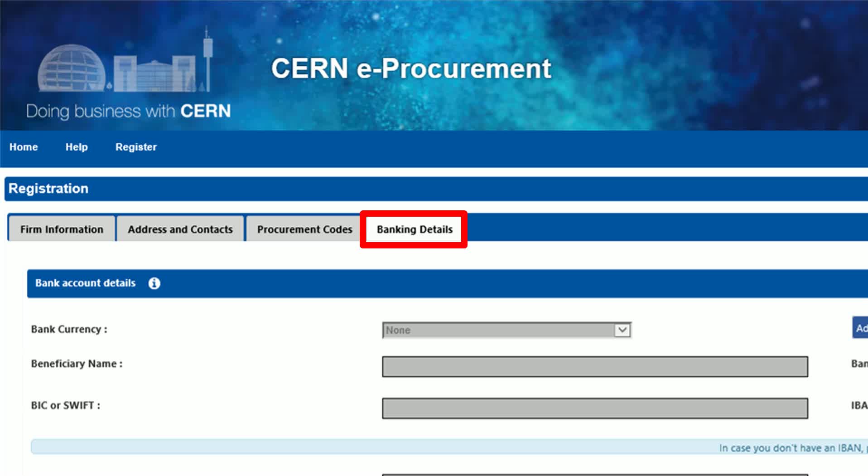This screenshot has width=868, height=476.
Task: Click the 'Doing business with CERN' tagline
Action: 128,111
